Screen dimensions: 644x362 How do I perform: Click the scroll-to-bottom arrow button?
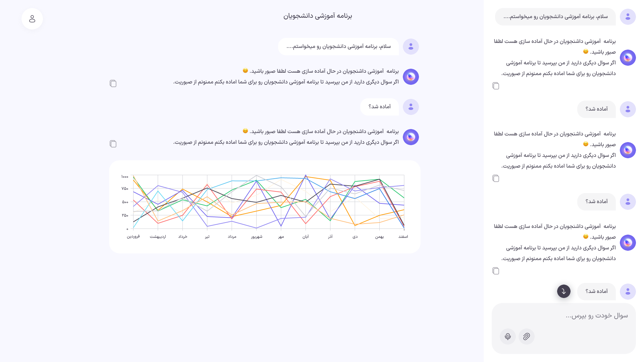pos(564,291)
